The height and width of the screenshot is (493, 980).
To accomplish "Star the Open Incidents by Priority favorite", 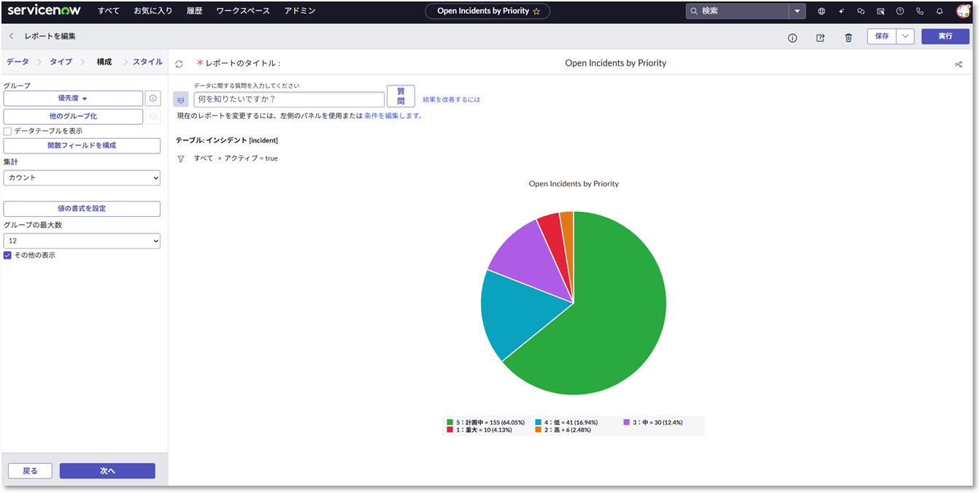I will coord(537,11).
